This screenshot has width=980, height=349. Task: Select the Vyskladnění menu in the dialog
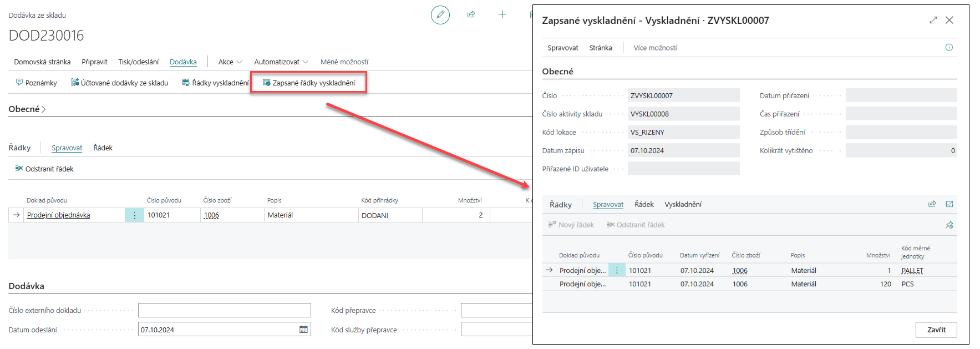(x=683, y=205)
